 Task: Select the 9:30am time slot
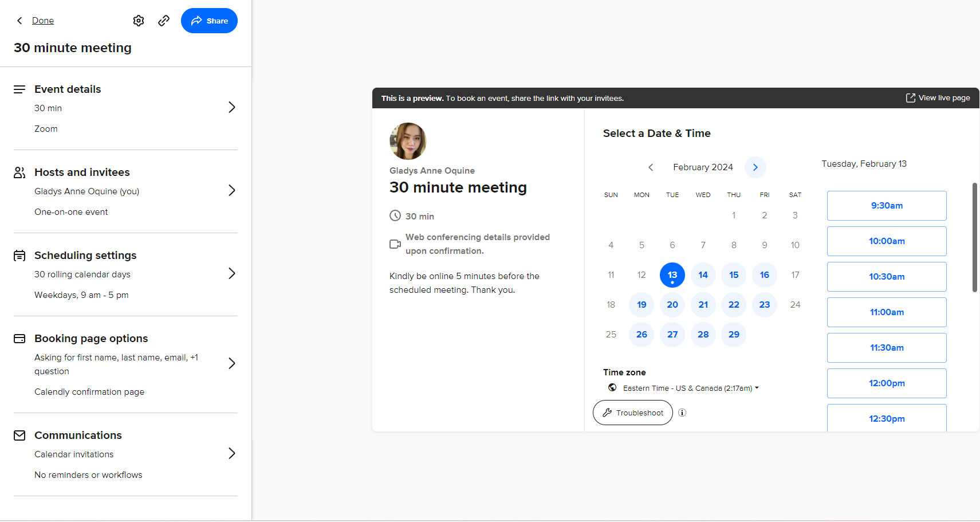887,206
